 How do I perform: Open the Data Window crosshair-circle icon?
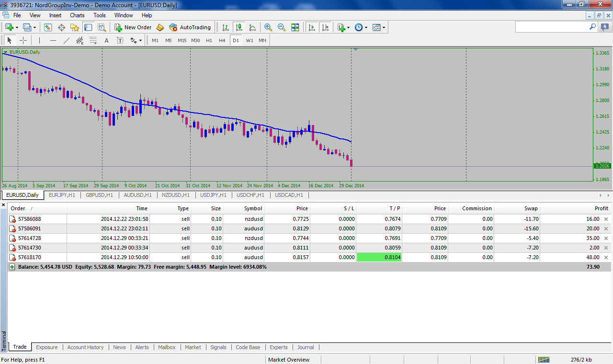pyautogui.click(x=61, y=27)
